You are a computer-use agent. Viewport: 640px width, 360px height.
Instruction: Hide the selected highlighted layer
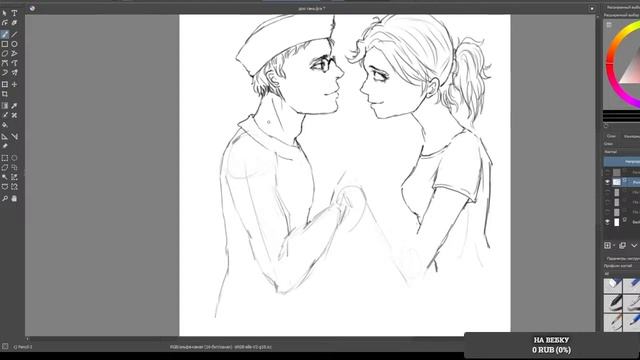[x=607, y=182]
